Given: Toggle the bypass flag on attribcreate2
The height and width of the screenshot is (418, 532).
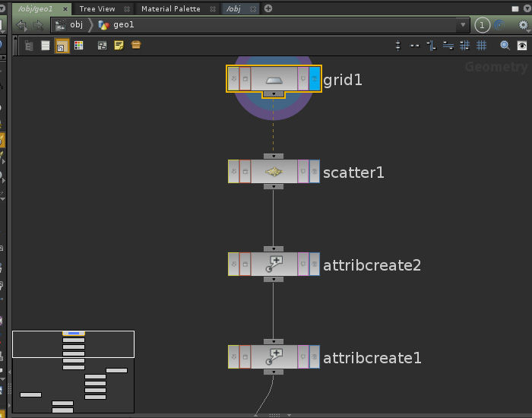Looking at the screenshot, I should [233, 264].
